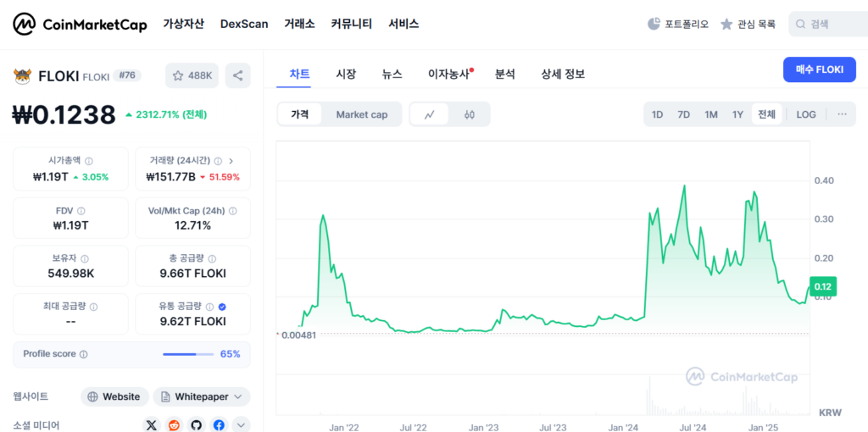Select the 분석 tab

pos(505,74)
